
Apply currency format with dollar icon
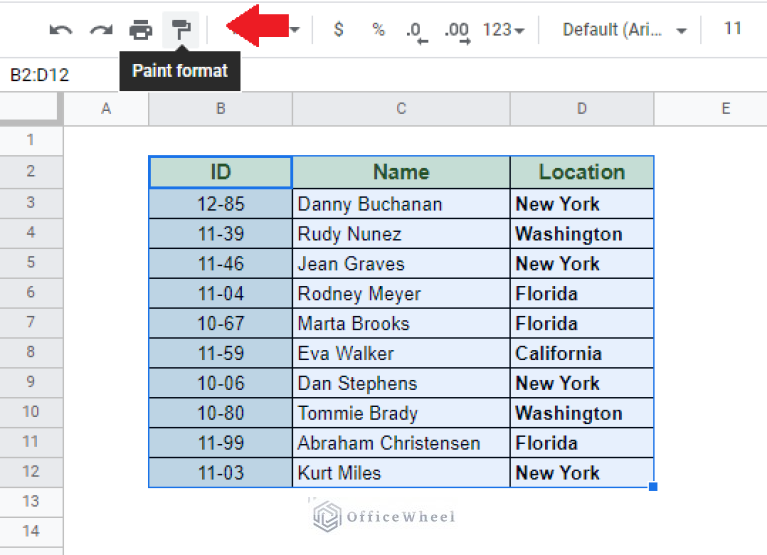(x=338, y=30)
